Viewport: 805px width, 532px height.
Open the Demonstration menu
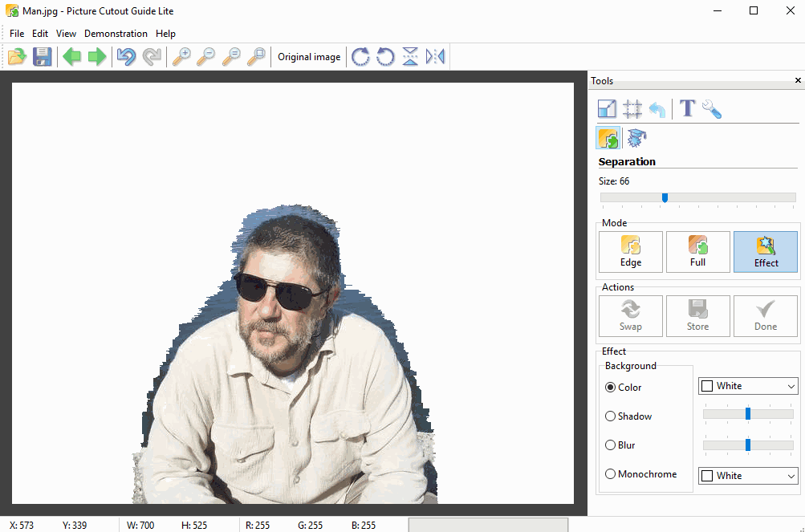(x=116, y=34)
